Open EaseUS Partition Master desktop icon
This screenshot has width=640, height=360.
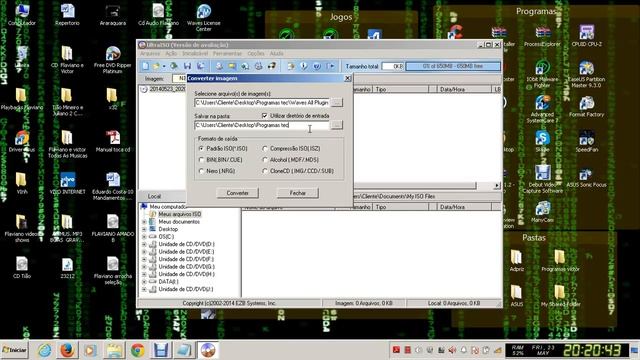[586, 74]
